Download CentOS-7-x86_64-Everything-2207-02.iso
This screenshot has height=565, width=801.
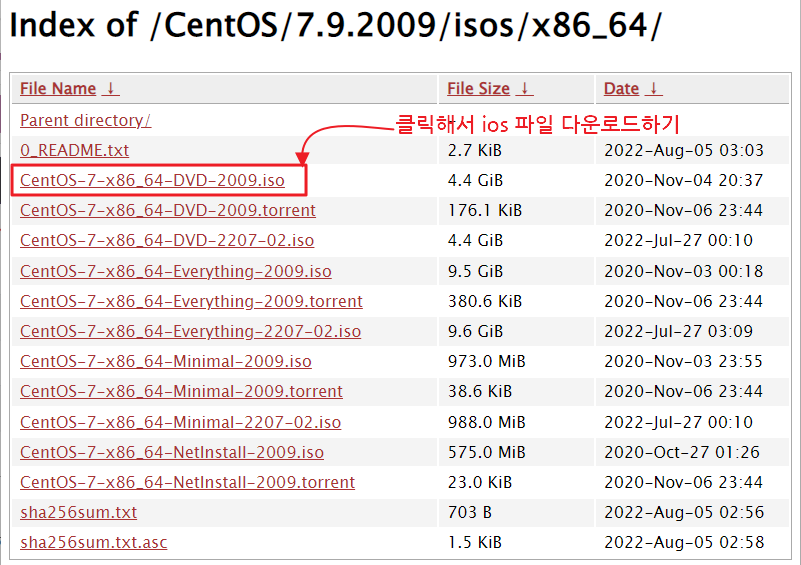pyautogui.click(x=191, y=331)
